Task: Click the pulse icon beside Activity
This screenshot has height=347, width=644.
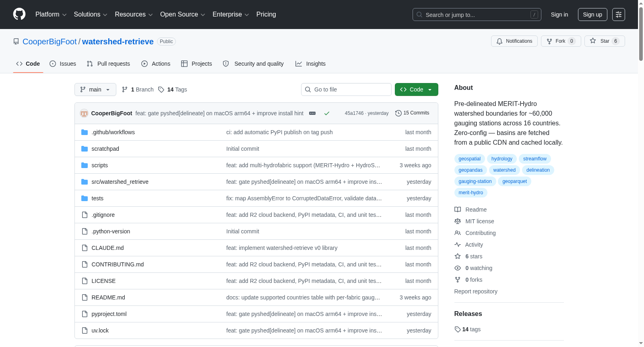Action: tap(458, 245)
